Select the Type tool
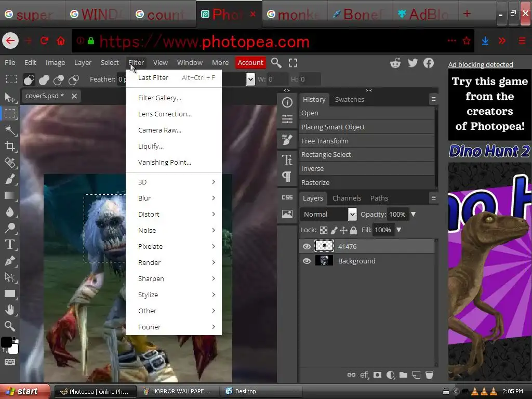 tap(10, 244)
